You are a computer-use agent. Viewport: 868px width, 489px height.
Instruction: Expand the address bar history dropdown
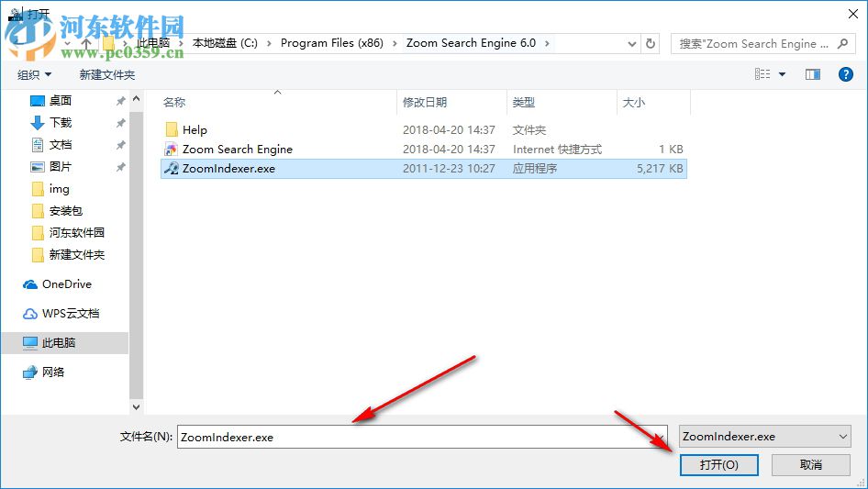[x=631, y=44]
